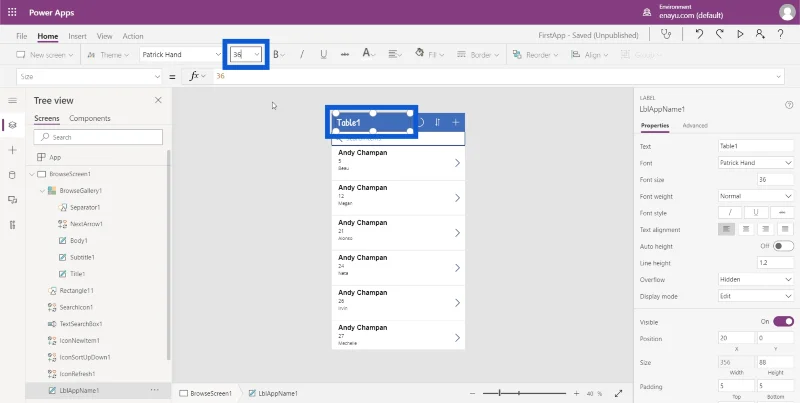Adjust the canvas zoom slider

pyautogui.click(x=524, y=393)
